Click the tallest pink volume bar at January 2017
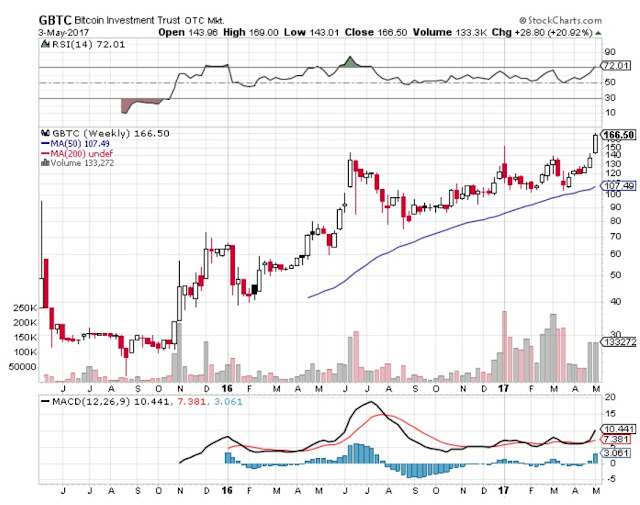 (504, 346)
